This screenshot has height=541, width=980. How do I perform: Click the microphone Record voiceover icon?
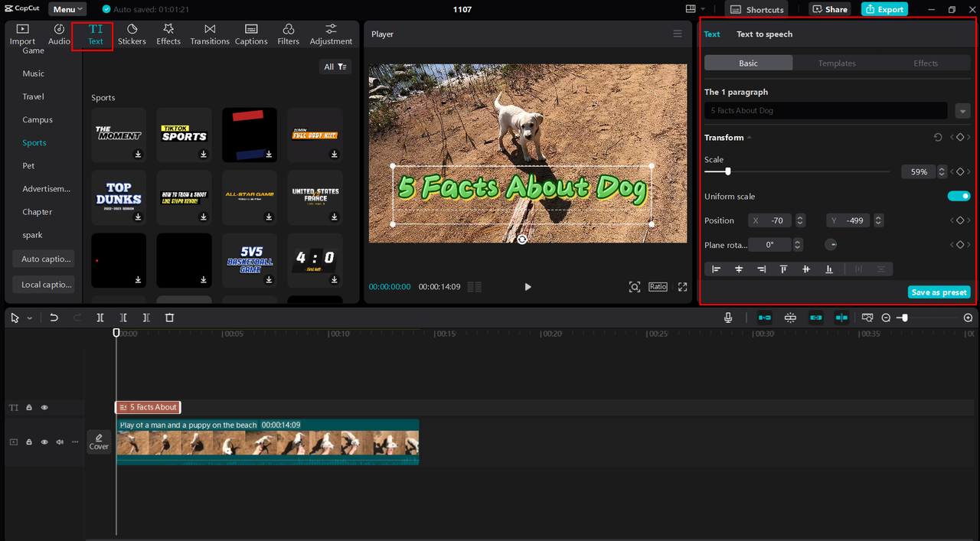[x=728, y=318]
